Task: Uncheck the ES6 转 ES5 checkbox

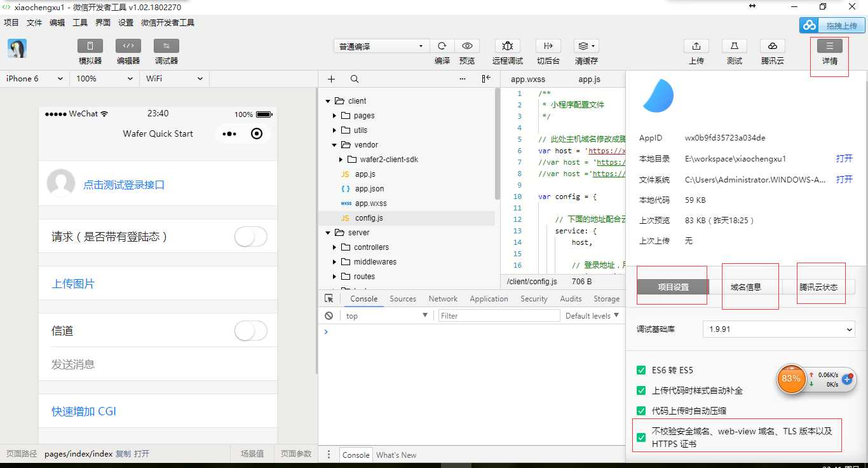Action: [641, 371]
